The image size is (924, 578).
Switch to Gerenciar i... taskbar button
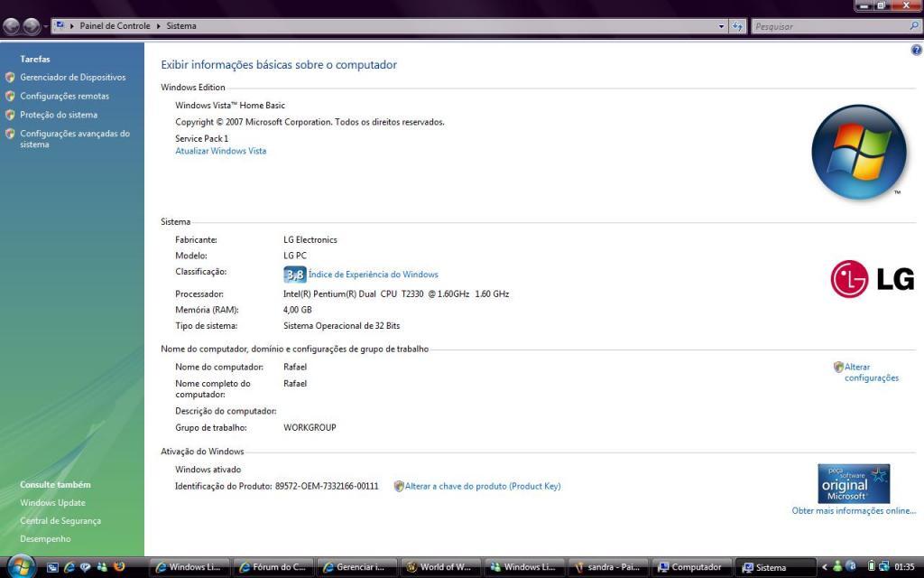(x=357, y=567)
